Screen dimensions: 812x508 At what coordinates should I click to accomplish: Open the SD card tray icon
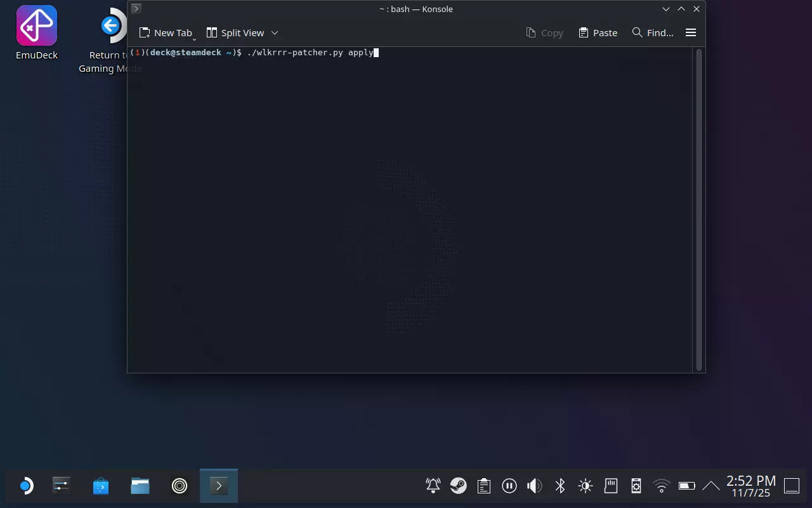point(611,486)
